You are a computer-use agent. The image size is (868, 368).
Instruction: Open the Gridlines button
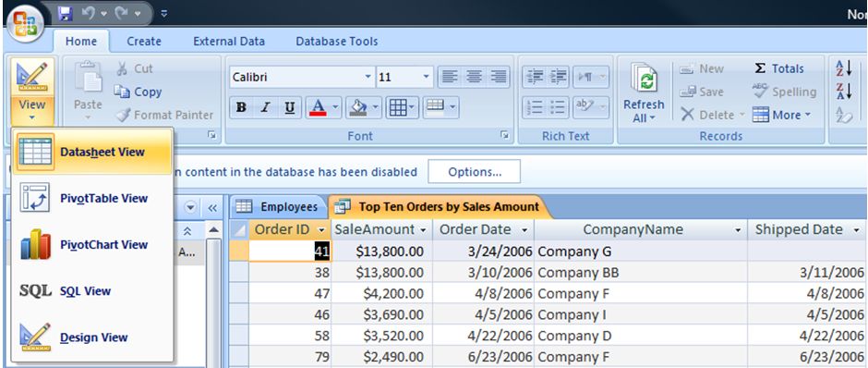(x=402, y=107)
